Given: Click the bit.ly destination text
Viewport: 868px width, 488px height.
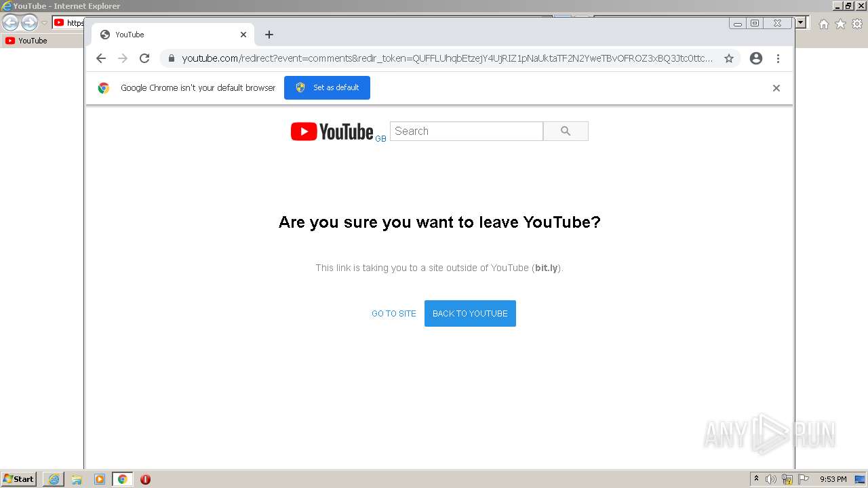Looking at the screenshot, I should coord(546,268).
